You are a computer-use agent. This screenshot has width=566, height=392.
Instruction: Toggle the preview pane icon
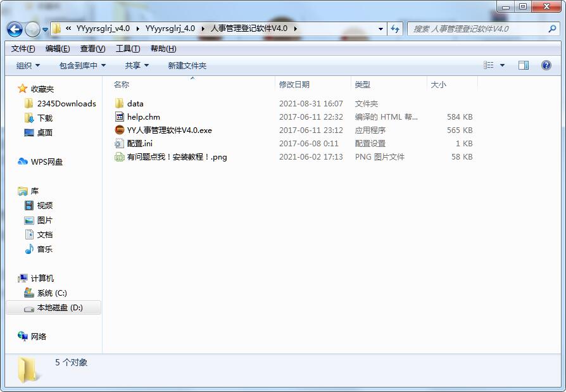click(x=524, y=65)
